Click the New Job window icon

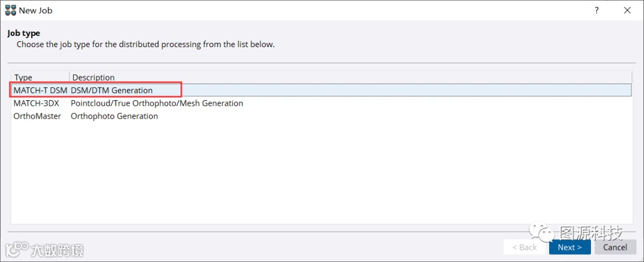tap(11, 11)
